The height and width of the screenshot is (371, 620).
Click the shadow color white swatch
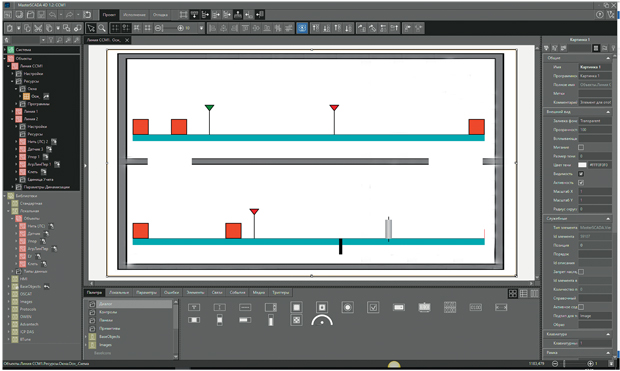click(582, 165)
